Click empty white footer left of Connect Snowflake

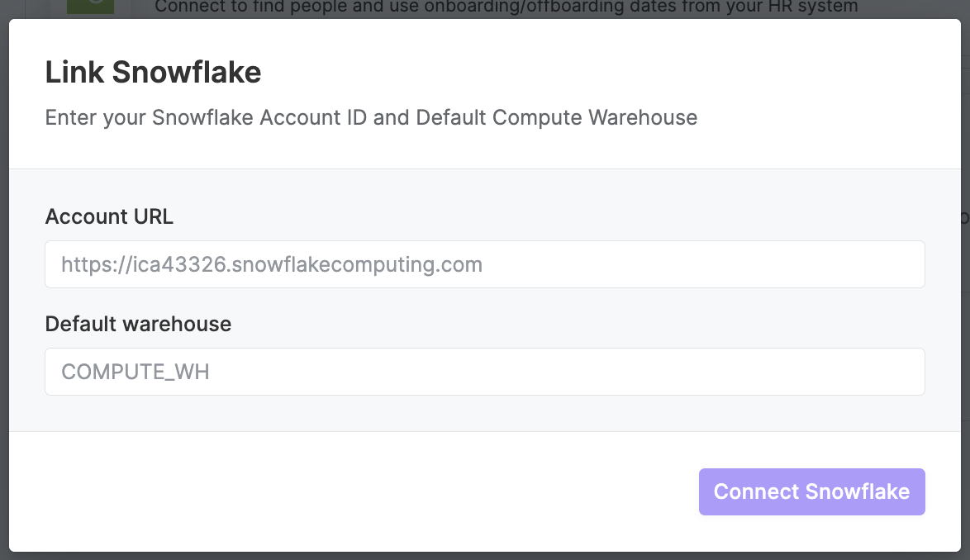tap(353, 491)
